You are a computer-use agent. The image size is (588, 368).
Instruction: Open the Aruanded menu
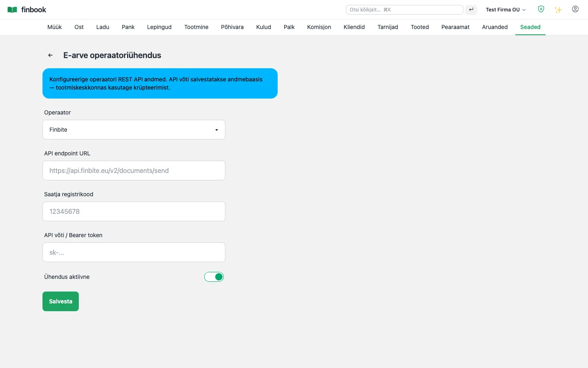click(495, 27)
